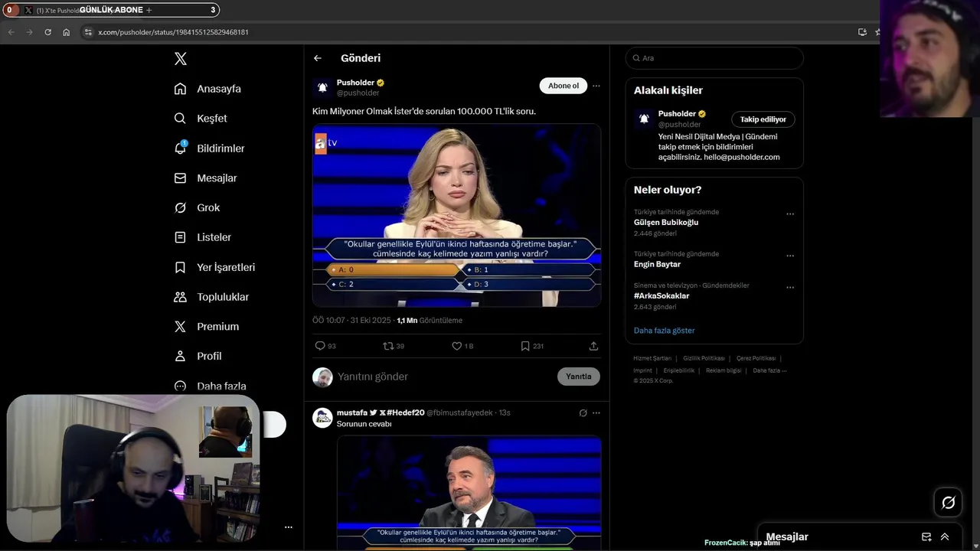Open Premium page
Image resolution: width=980 pixels, height=551 pixels.
[x=207, y=327]
